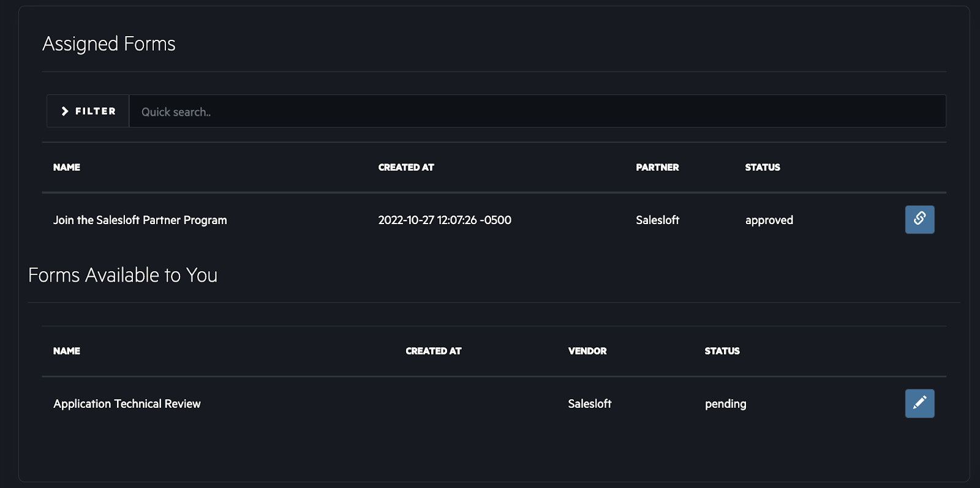980x488 pixels.
Task: Click Status header in Forms Available table
Action: (722, 351)
